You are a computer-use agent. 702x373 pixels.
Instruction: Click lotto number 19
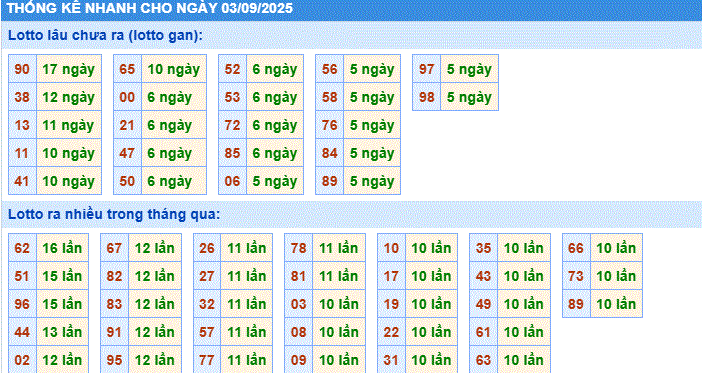pyautogui.click(x=391, y=304)
